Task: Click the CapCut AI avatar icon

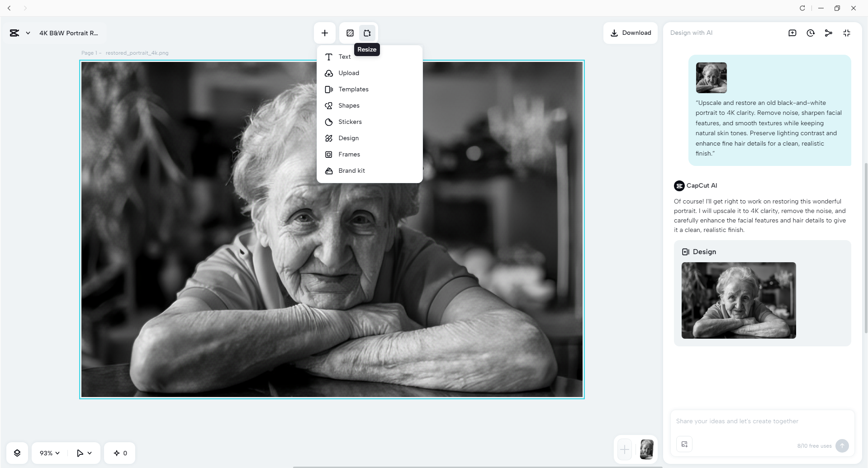Action: coord(679,186)
